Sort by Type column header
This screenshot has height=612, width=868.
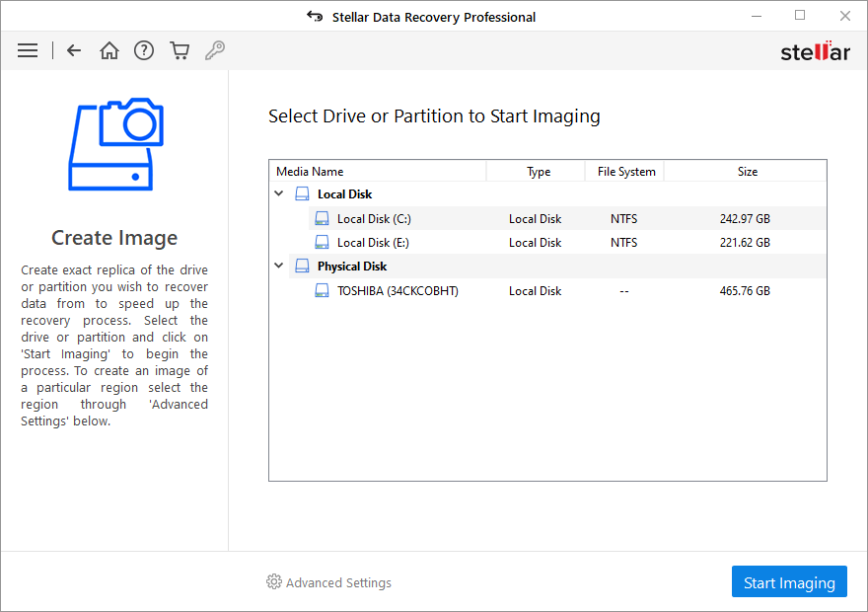(x=536, y=172)
